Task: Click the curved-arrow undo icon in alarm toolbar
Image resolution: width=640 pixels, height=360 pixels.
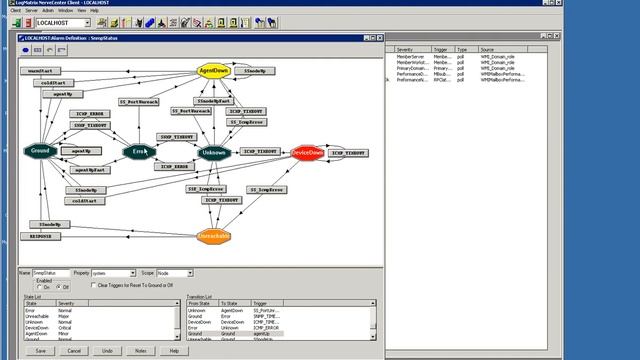Action: click(50, 50)
